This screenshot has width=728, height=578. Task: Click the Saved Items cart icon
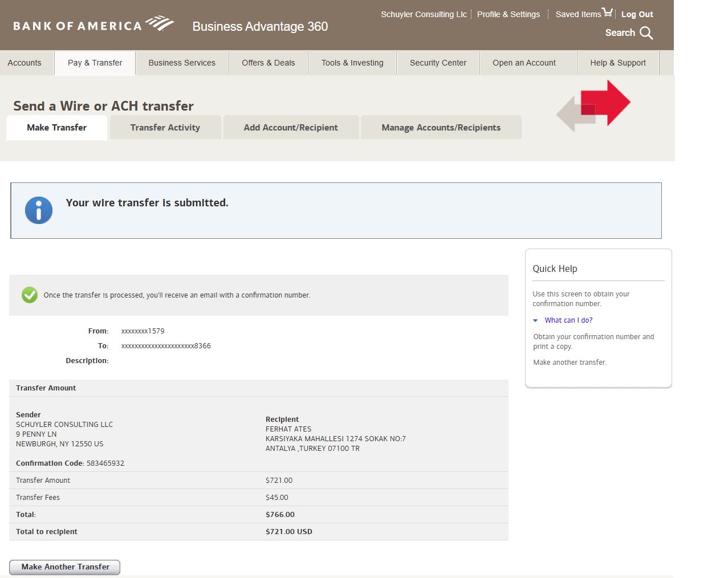click(x=607, y=13)
